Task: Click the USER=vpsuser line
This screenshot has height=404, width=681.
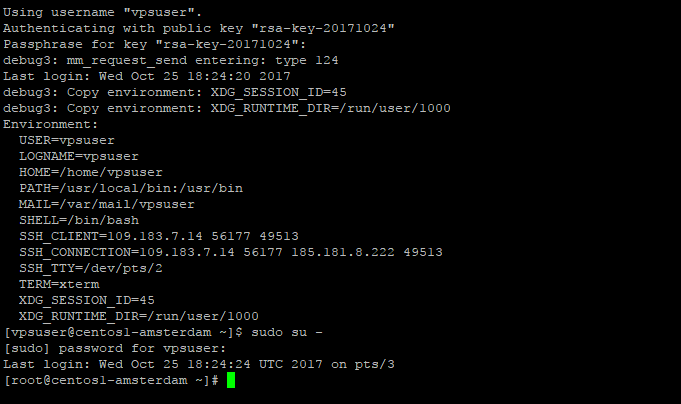Action: point(67,140)
